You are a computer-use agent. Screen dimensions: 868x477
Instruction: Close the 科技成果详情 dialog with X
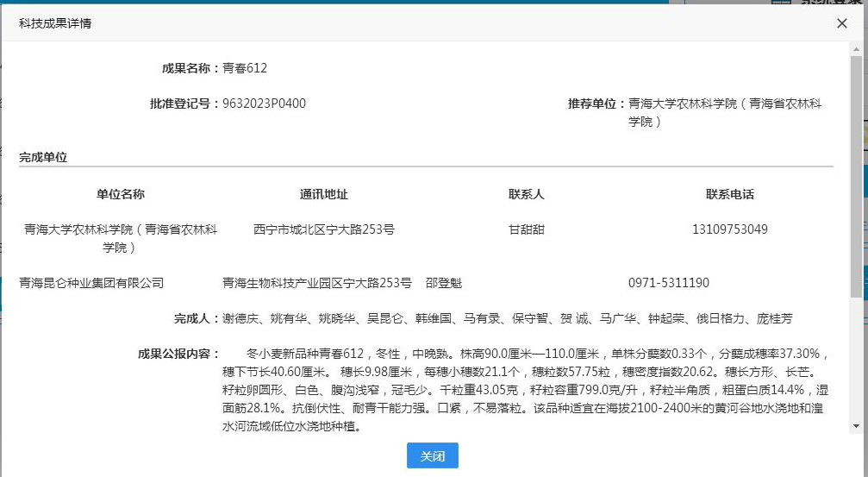pos(842,23)
